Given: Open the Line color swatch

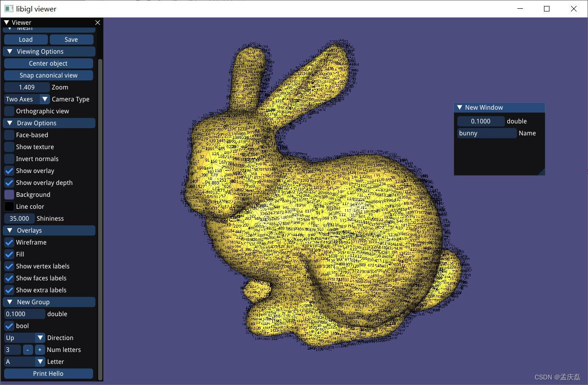Looking at the screenshot, I should click(9, 206).
